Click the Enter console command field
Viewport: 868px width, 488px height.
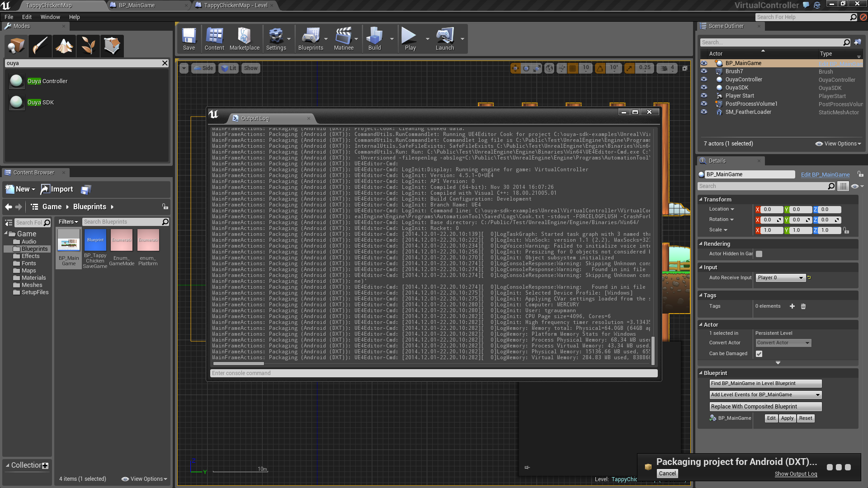[433, 373]
